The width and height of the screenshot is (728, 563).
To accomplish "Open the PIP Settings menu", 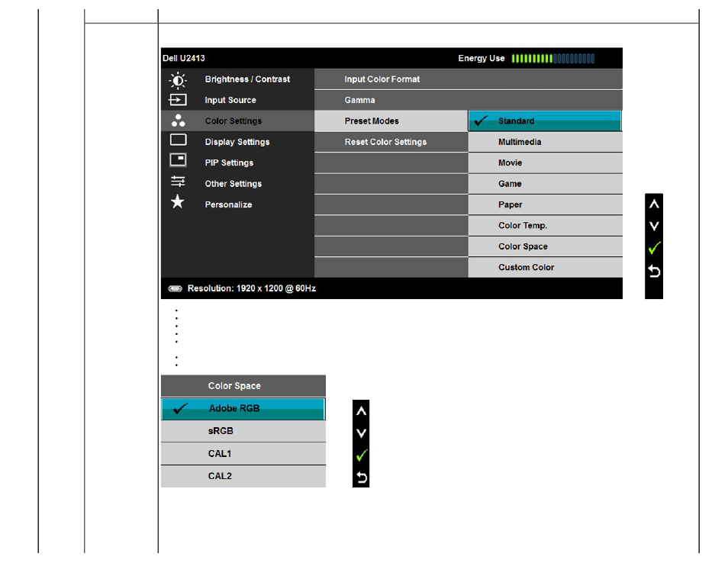I will point(238,163).
